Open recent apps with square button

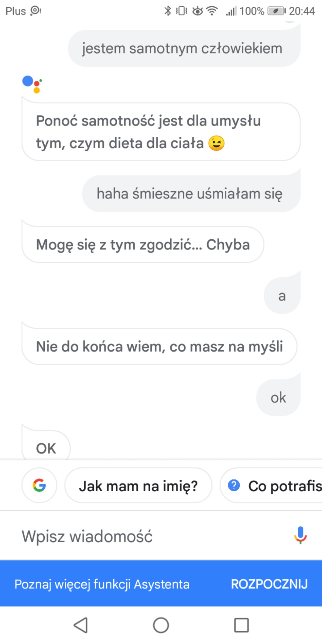[241, 625]
